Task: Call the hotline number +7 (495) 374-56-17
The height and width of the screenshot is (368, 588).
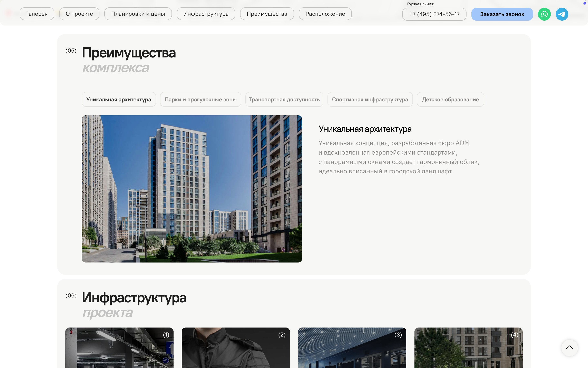Action: 434,14
